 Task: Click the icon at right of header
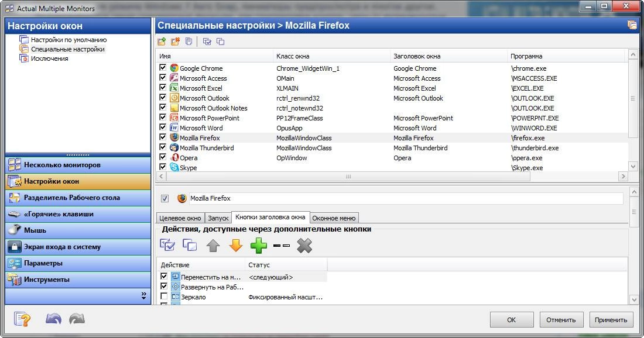coord(632,25)
